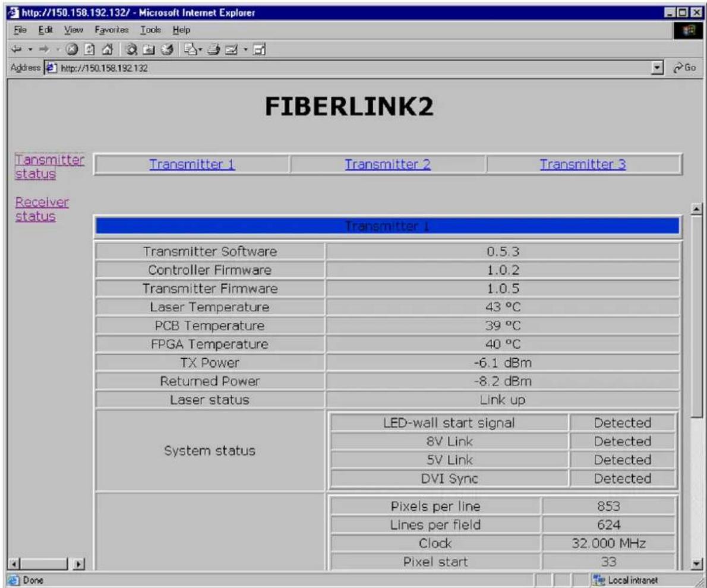
Task: Go to the Home page icon
Action: [108, 49]
